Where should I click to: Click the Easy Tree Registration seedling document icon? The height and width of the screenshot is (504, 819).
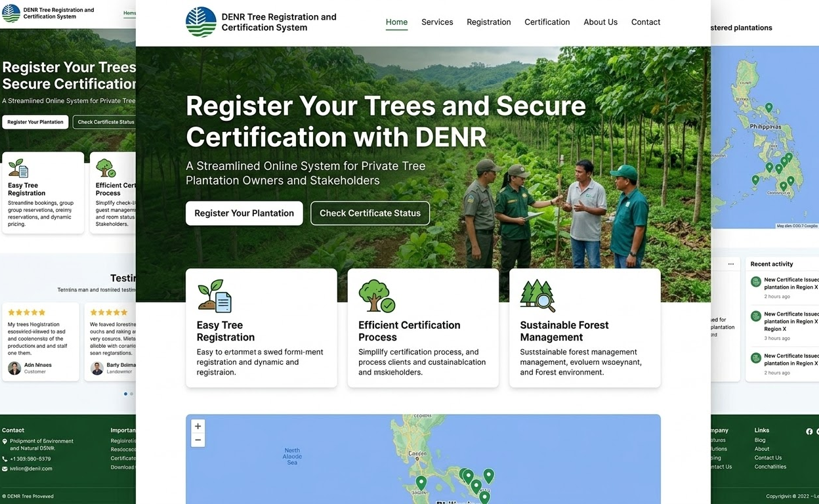(215, 296)
